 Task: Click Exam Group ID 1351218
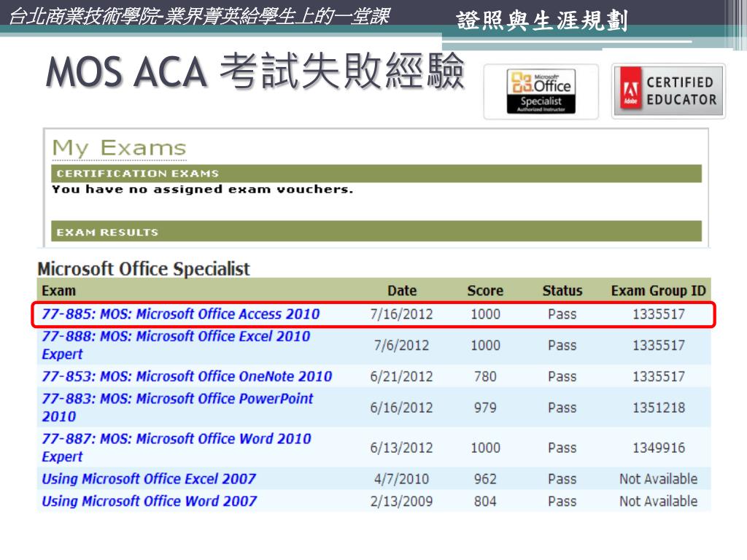click(x=659, y=408)
